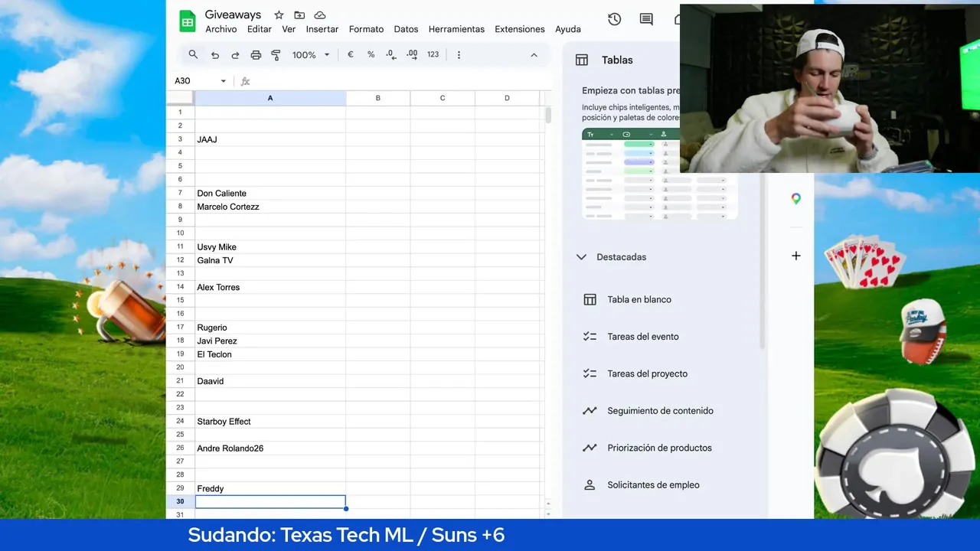Apply euro currency format
The image size is (980, 551).
click(x=351, y=54)
